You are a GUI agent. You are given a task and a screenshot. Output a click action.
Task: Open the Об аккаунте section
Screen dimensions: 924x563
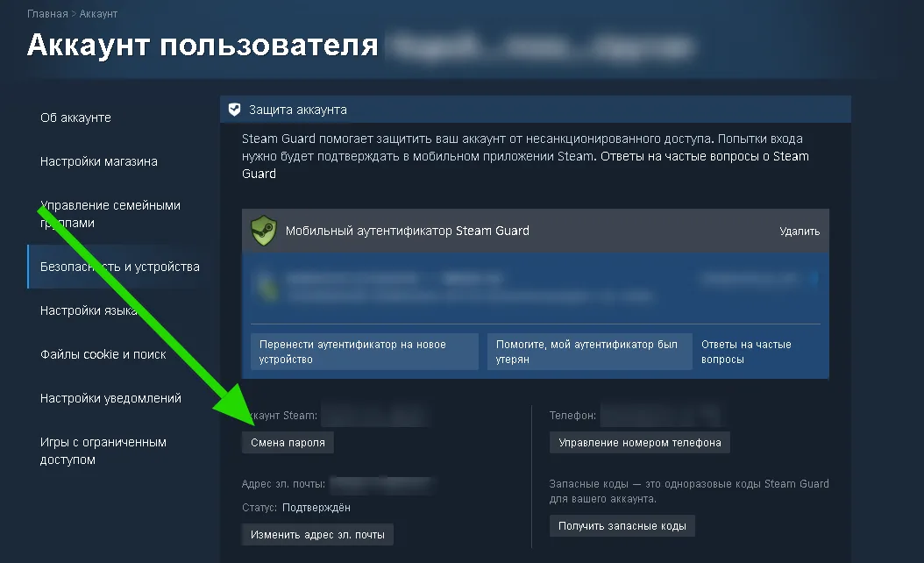[x=75, y=118]
